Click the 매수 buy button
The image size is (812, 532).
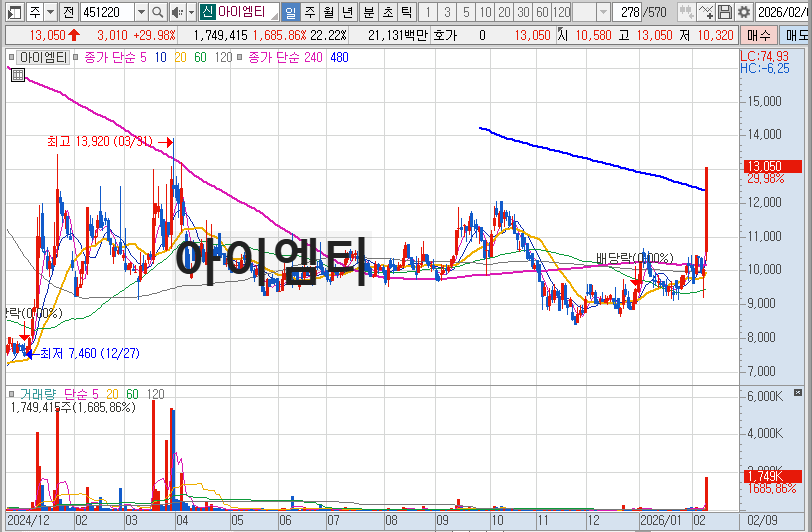tap(758, 35)
